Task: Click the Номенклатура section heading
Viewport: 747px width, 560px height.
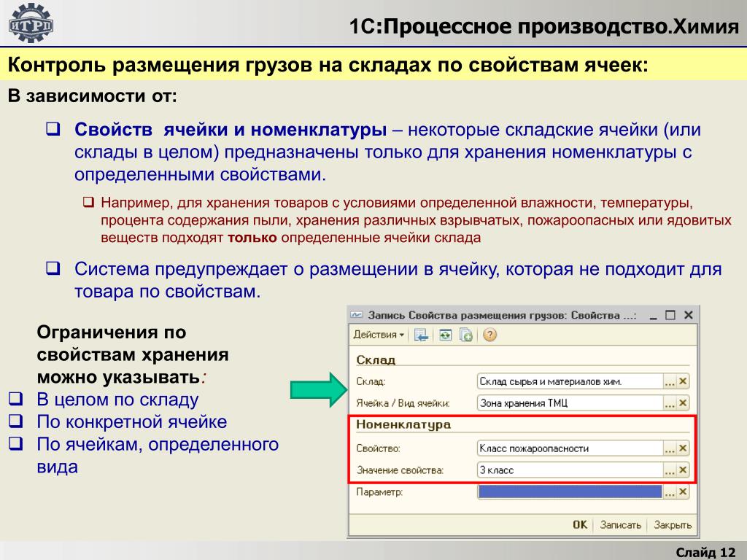Action: [403, 424]
